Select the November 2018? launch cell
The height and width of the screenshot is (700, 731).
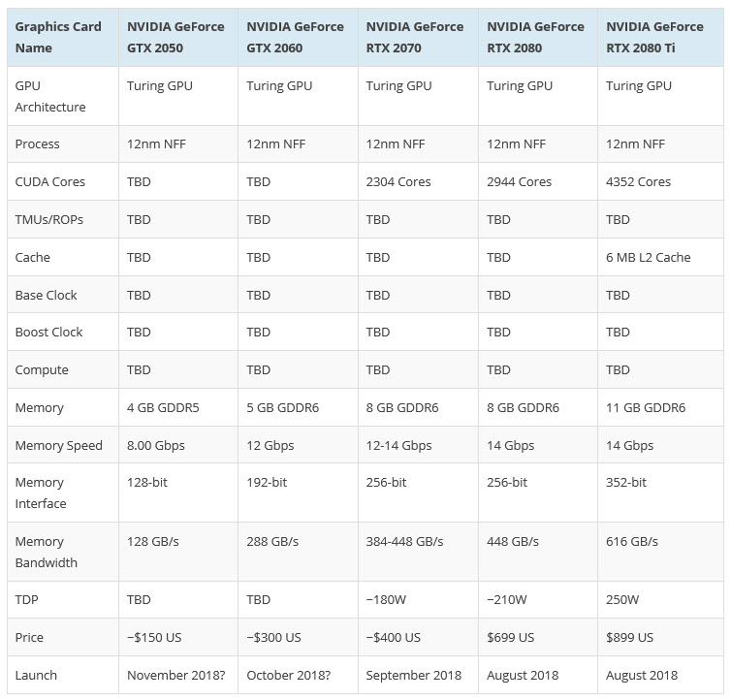pyautogui.click(x=175, y=675)
